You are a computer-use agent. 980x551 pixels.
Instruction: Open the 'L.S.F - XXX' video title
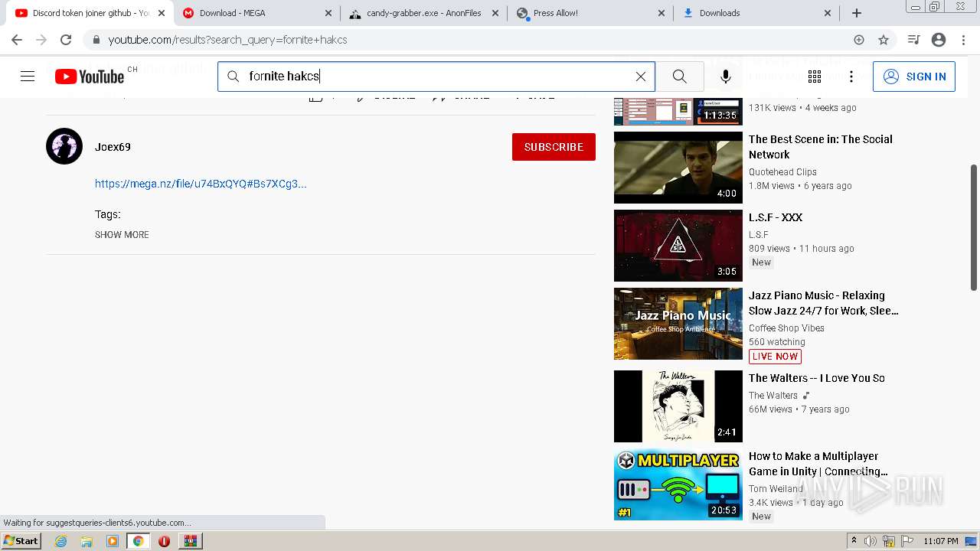tap(776, 217)
